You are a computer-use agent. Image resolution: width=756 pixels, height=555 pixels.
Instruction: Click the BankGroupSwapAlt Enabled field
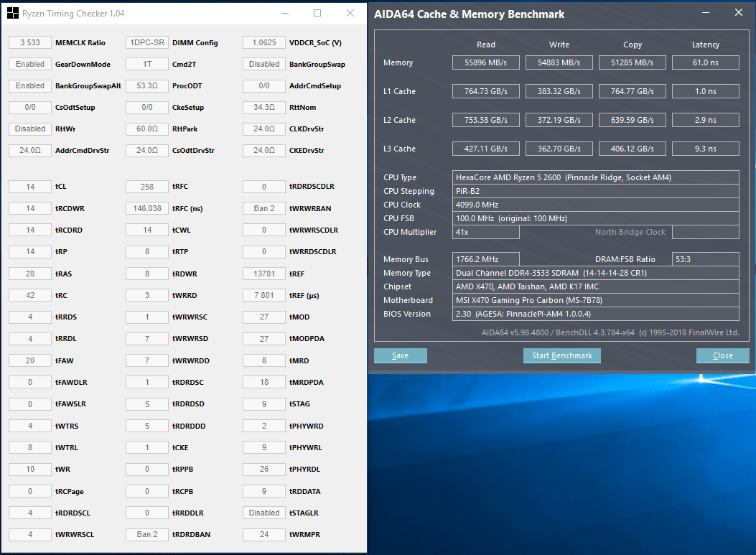(30, 85)
